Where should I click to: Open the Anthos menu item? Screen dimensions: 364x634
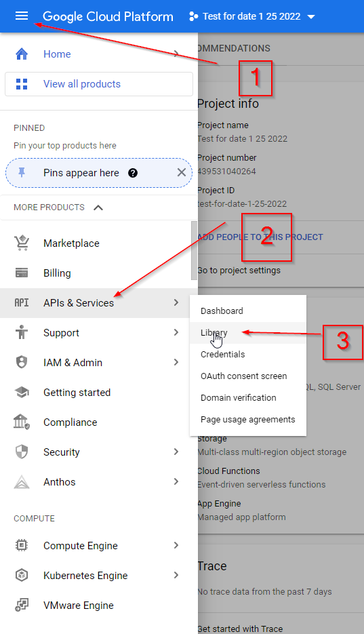pos(99,482)
